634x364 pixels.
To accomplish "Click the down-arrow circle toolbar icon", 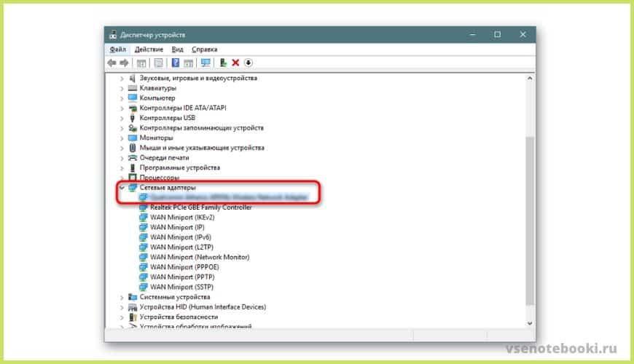I will [x=248, y=63].
